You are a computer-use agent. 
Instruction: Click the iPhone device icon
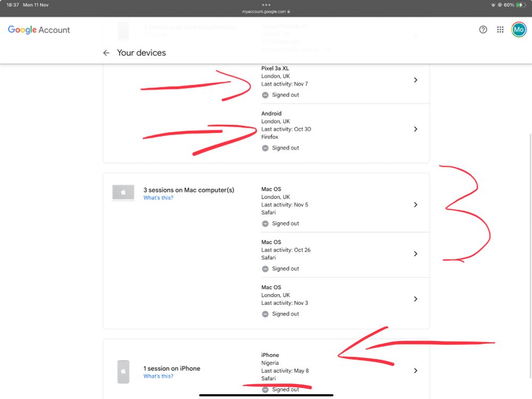123,372
